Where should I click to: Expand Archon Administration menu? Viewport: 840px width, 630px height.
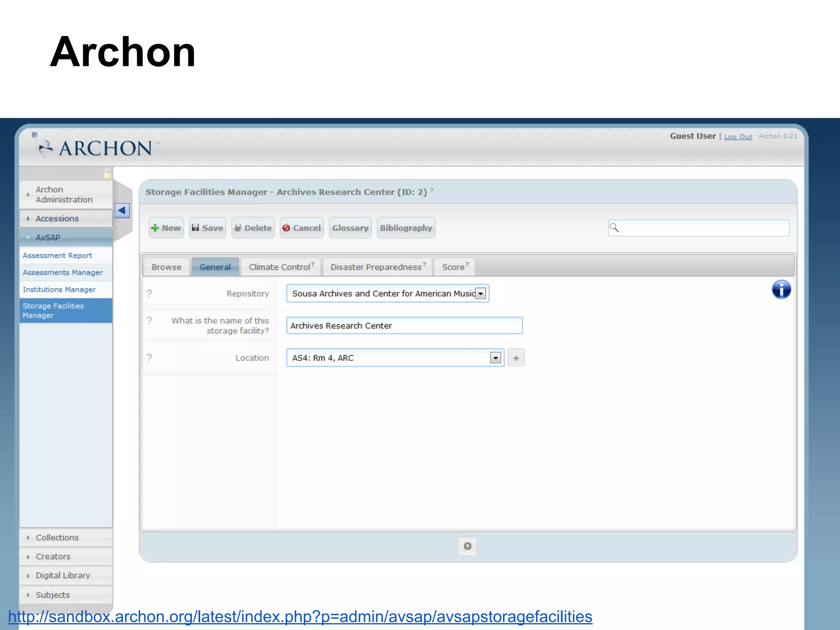66,194
